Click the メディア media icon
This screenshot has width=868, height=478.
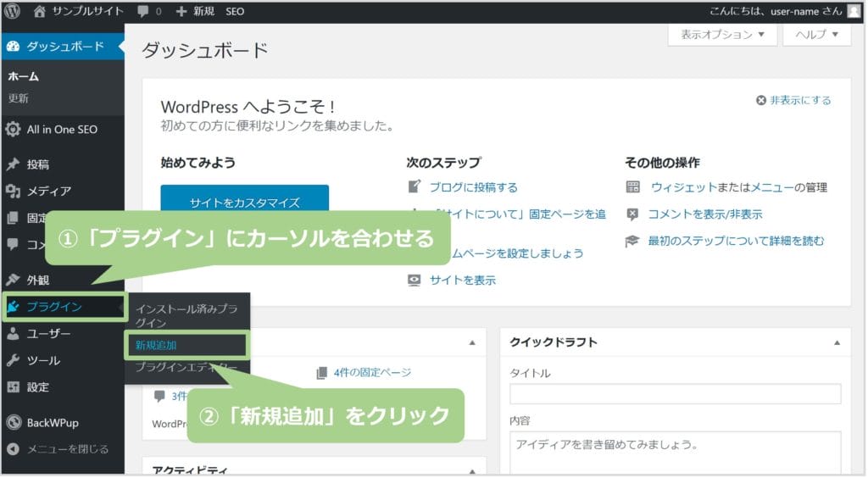pos(13,191)
